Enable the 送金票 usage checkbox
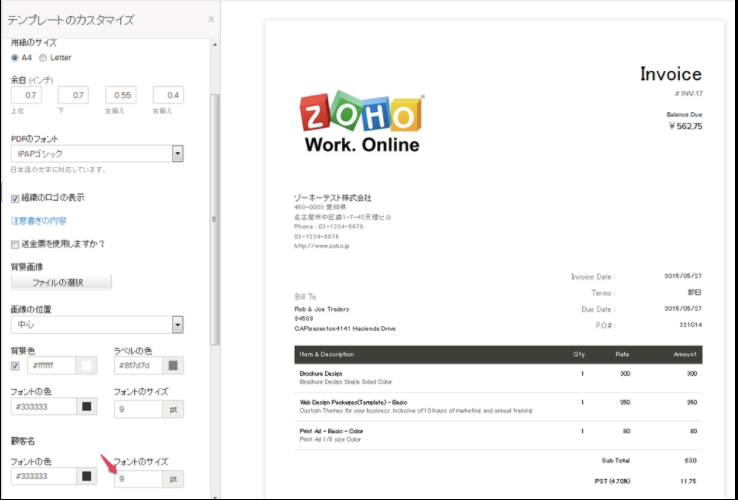Image resolution: width=738 pixels, height=500 pixels. (x=15, y=244)
